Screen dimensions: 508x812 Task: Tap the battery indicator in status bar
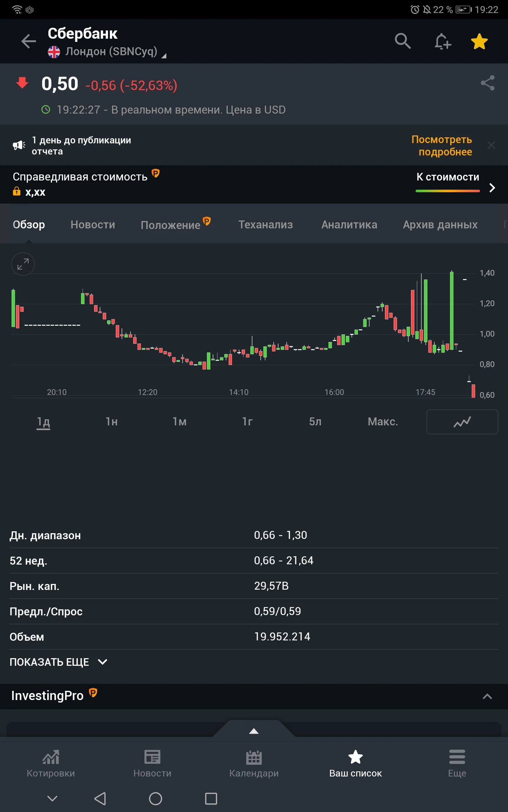click(x=463, y=10)
